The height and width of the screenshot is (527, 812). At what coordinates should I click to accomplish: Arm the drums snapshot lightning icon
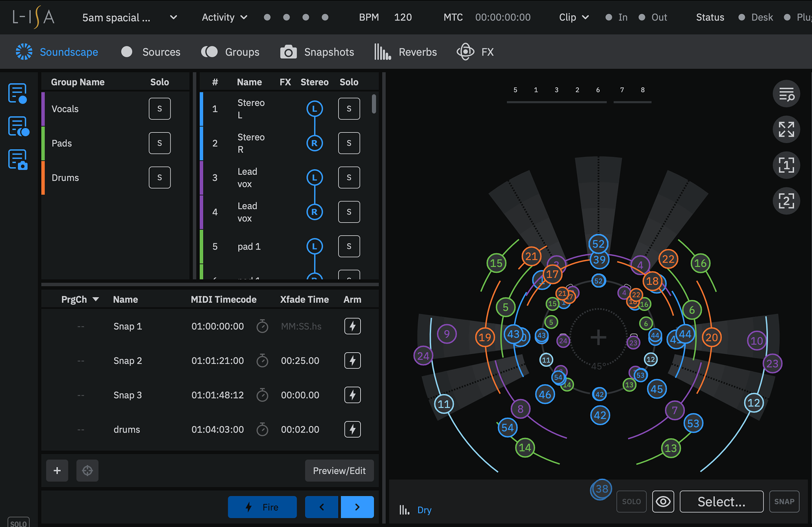(352, 429)
